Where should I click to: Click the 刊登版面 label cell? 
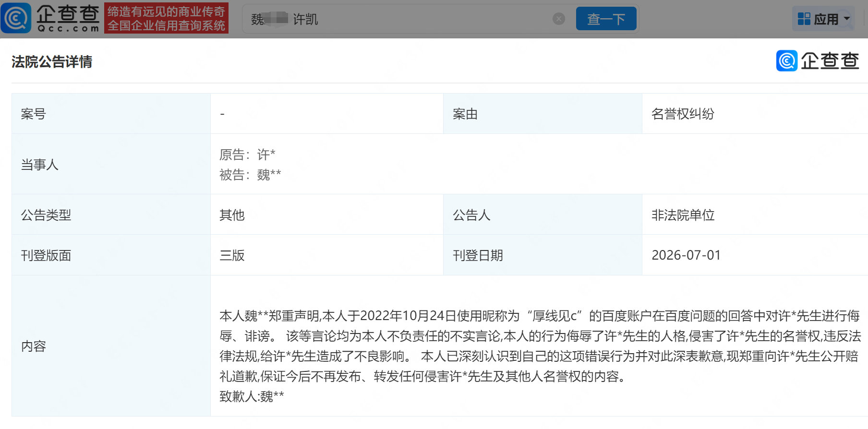coord(111,255)
